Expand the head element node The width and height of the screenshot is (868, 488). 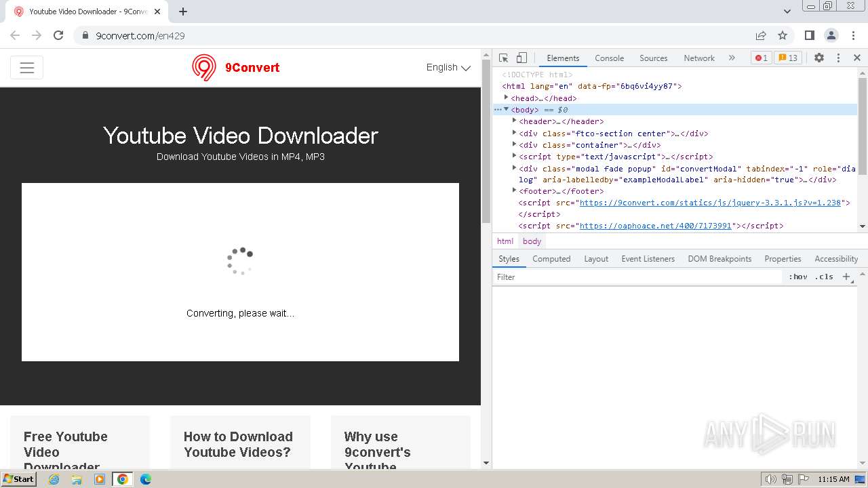coord(506,98)
